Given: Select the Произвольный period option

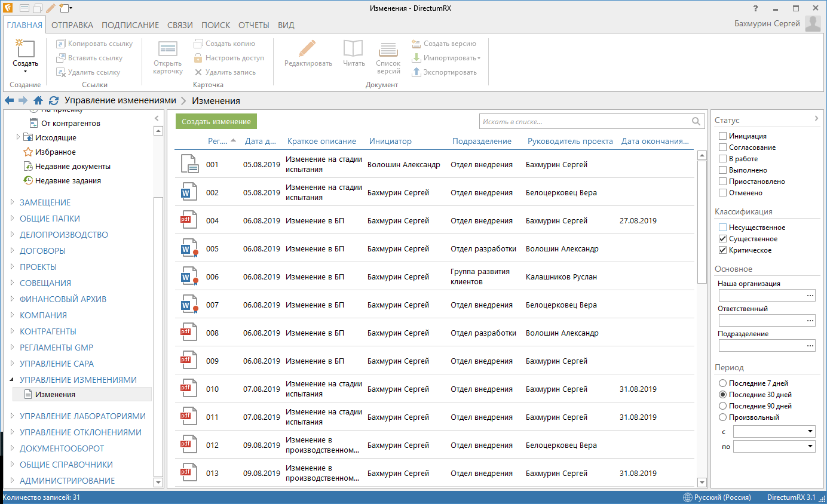Looking at the screenshot, I should pos(723,417).
